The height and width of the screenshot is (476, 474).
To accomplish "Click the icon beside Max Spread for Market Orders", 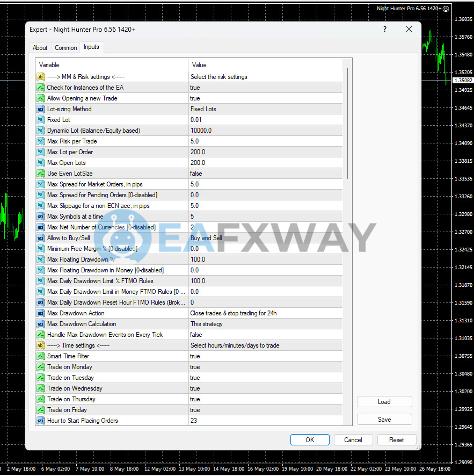I will tap(40, 184).
